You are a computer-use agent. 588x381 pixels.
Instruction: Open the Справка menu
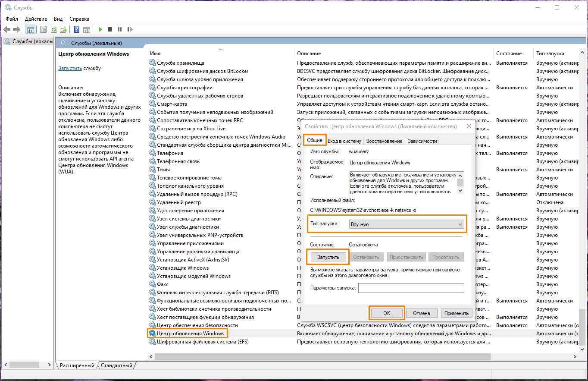(79, 19)
